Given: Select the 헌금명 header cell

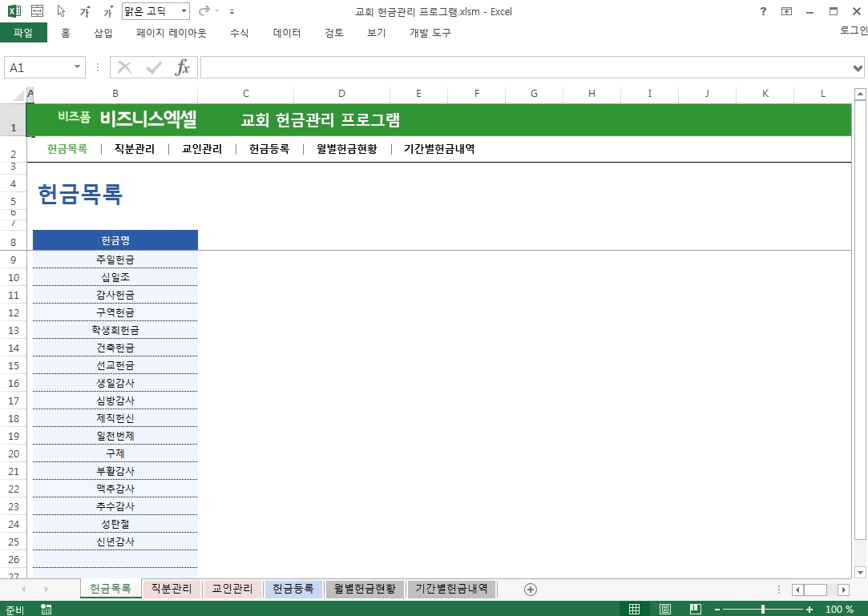Looking at the screenshot, I should 115,240.
